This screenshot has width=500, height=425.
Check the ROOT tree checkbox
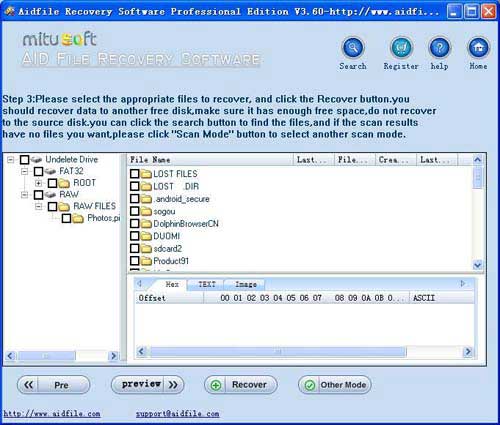52,183
